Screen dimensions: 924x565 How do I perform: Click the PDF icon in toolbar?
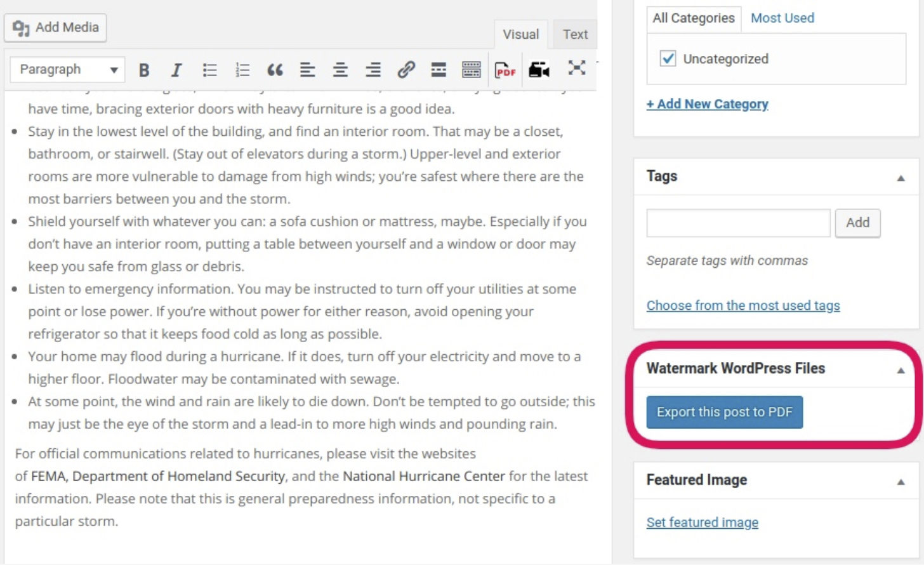505,70
